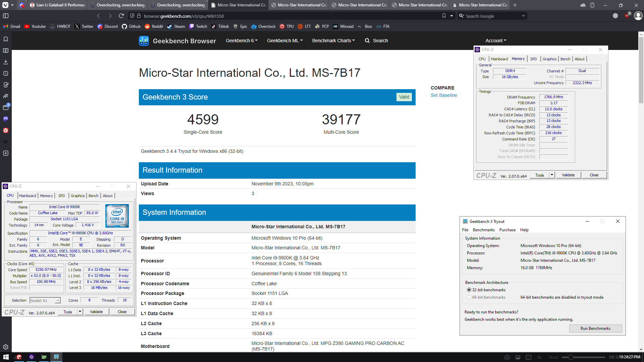The width and height of the screenshot is (644, 362).
Task: Open page actions code icon
Action: tap(539, 357)
